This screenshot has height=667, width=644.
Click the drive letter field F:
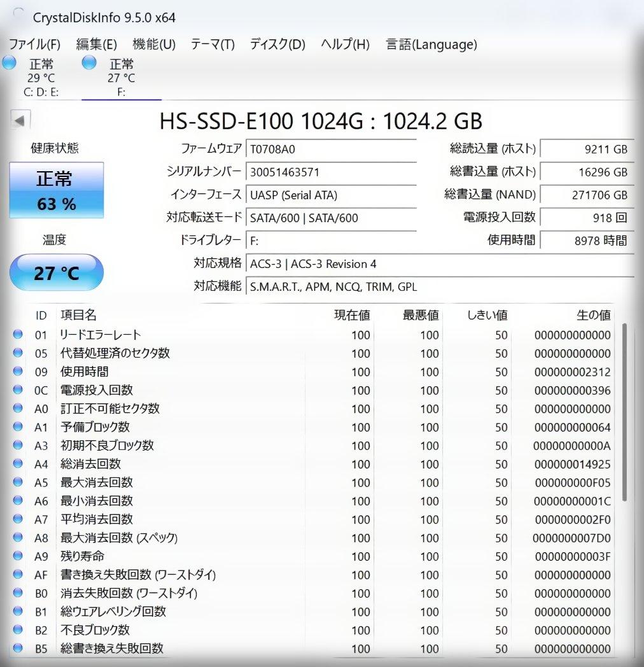[x=331, y=241]
